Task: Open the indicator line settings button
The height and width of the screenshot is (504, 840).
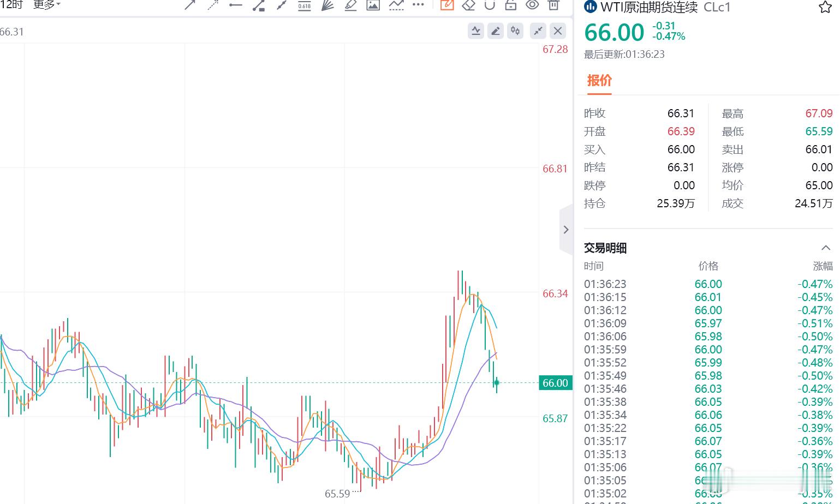Action: [x=476, y=31]
